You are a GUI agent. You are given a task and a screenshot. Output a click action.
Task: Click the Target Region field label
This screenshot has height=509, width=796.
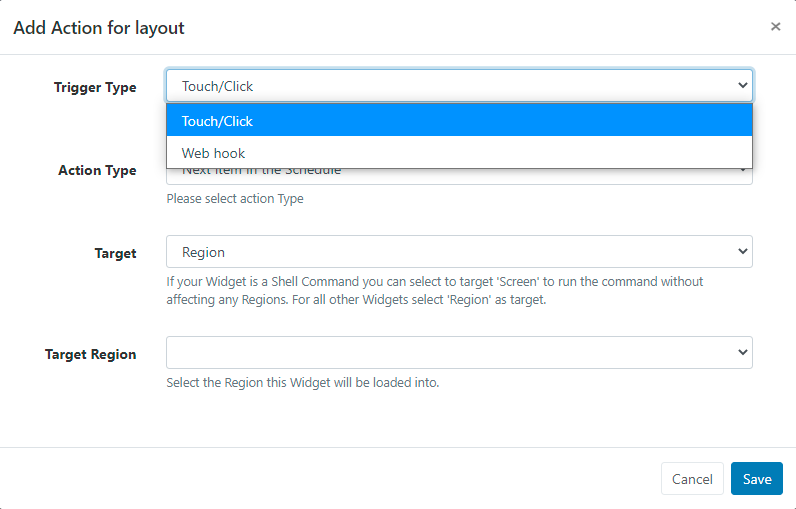click(x=91, y=354)
